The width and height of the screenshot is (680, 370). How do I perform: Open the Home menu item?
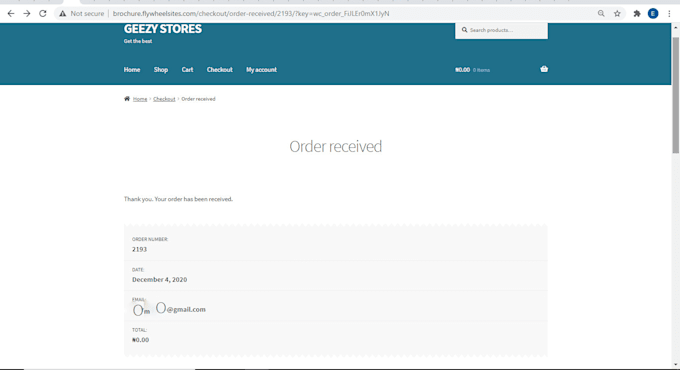tap(132, 69)
